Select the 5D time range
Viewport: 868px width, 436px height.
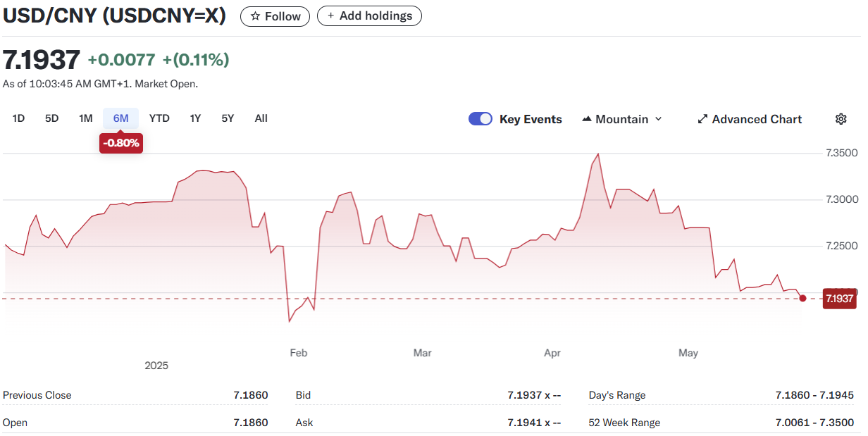click(52, 118)
